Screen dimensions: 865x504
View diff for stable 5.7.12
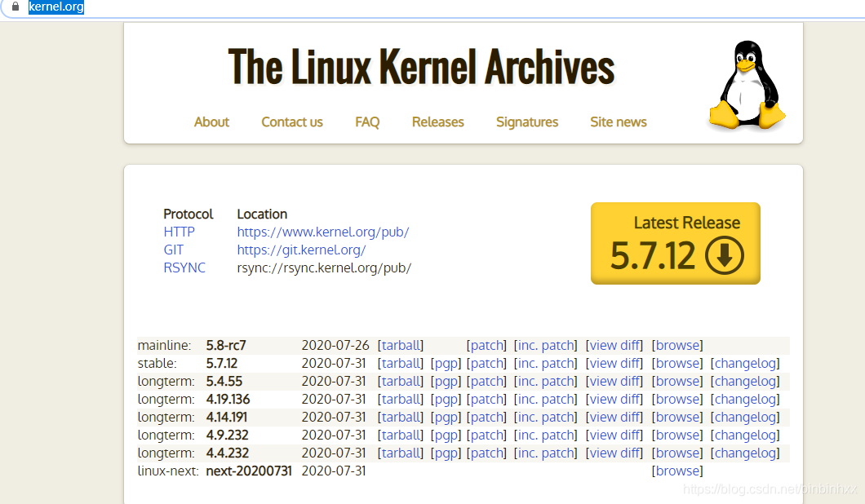[614, 364]
